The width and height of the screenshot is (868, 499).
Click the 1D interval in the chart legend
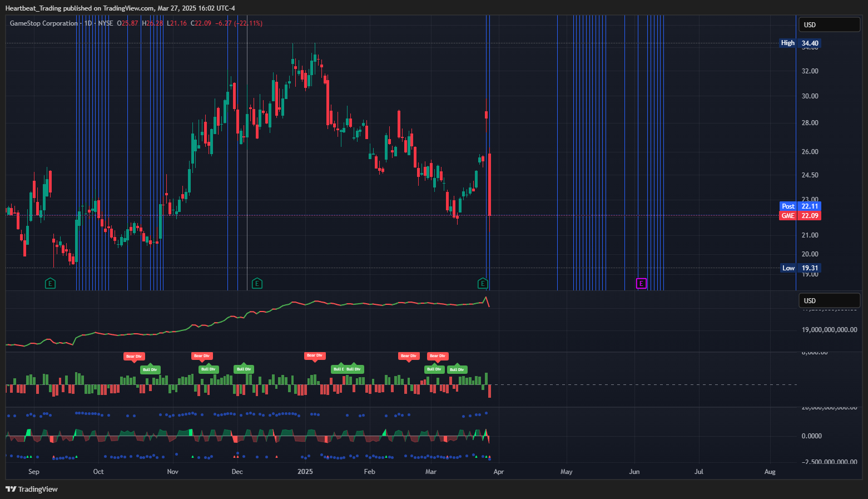[x=88, y=23]
